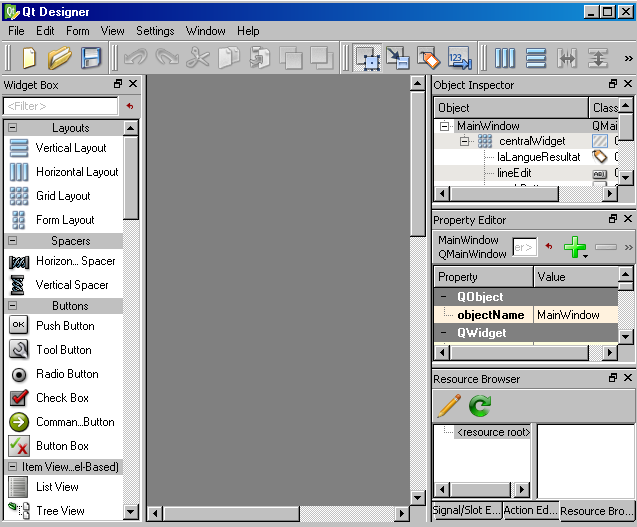Click the green plus add property icon
The width and height of the screenshot is (637, 527).
(x=575, y=247)
